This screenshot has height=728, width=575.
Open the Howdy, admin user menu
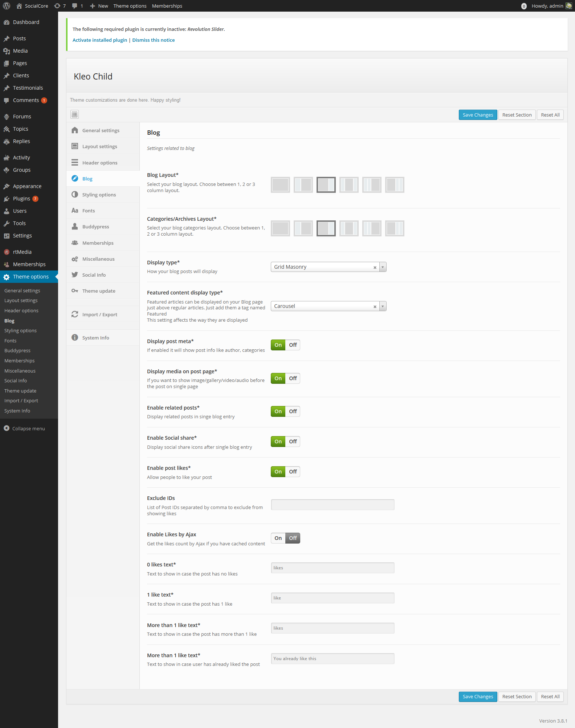(x=547, y=6)
